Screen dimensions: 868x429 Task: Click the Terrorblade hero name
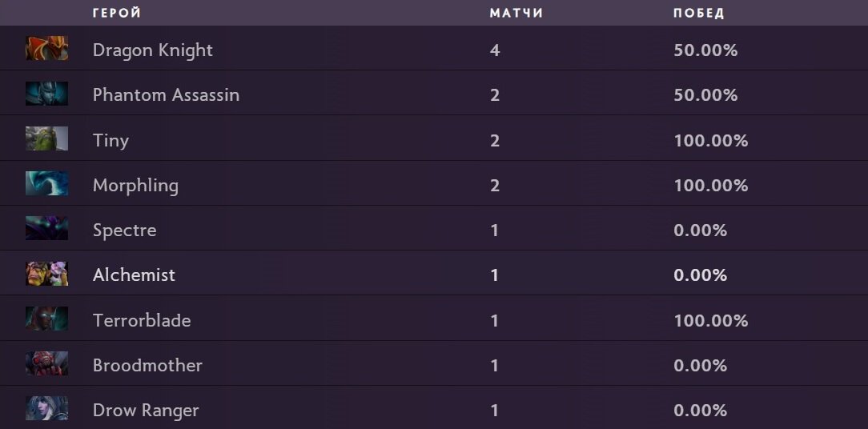[x=142, y=320]
